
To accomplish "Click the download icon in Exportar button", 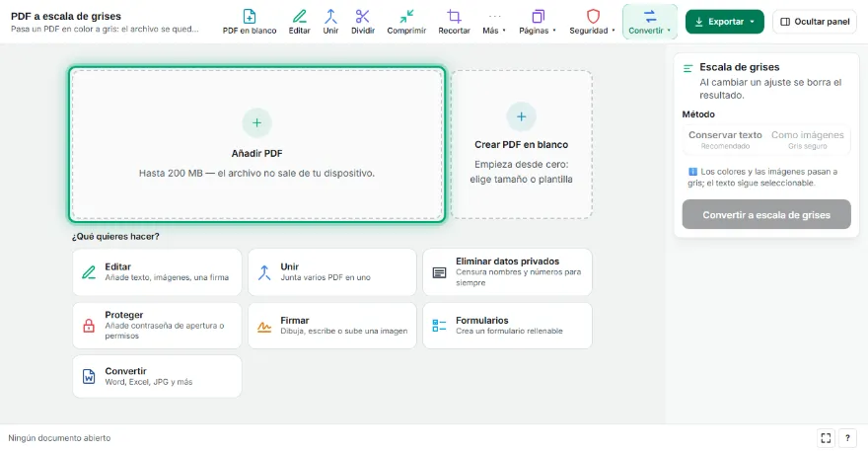I will pyautogui.click(x=699, y=22).
